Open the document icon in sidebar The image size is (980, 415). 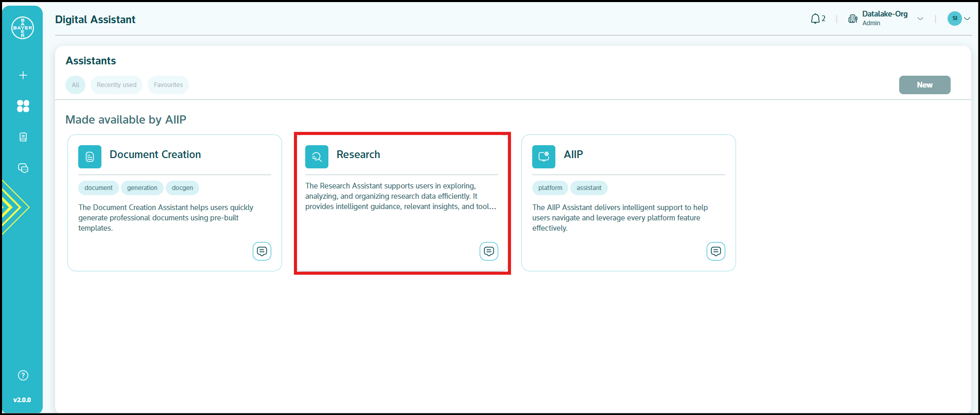tap(23, 137)
